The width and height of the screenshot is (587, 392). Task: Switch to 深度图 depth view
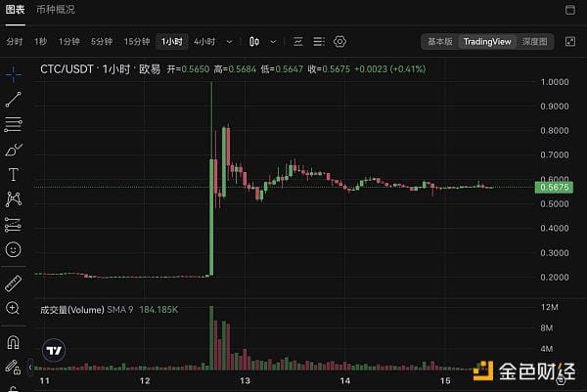(x=534, y=41)
